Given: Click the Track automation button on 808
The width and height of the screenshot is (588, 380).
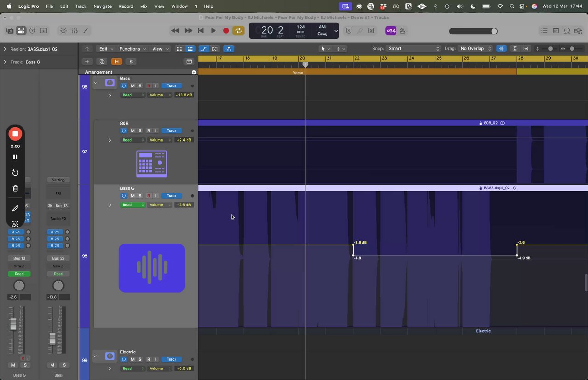Looking at the screenshot, I should coord(171,130).
